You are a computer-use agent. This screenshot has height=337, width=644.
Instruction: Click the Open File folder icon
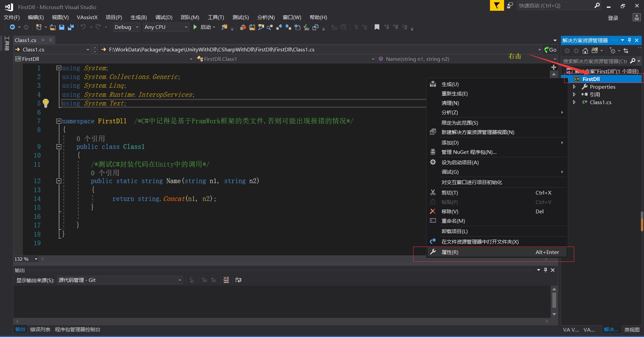53,27
